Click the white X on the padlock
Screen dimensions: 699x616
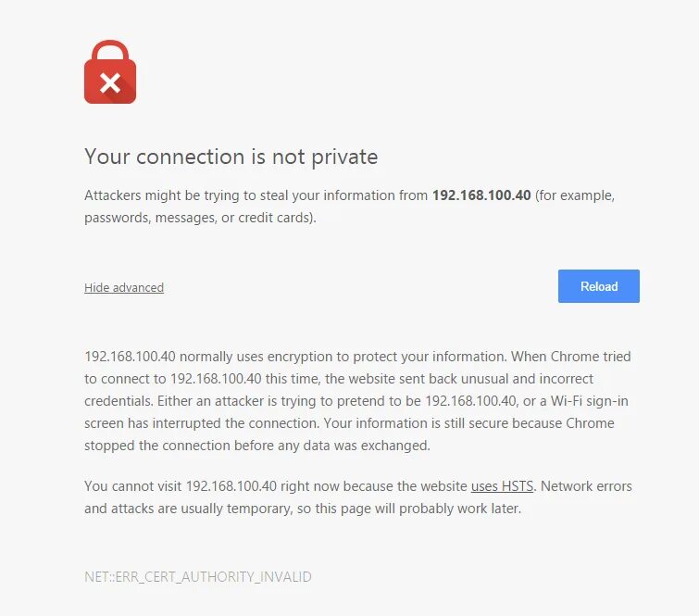pyautogui.click(x=110, y=83)
